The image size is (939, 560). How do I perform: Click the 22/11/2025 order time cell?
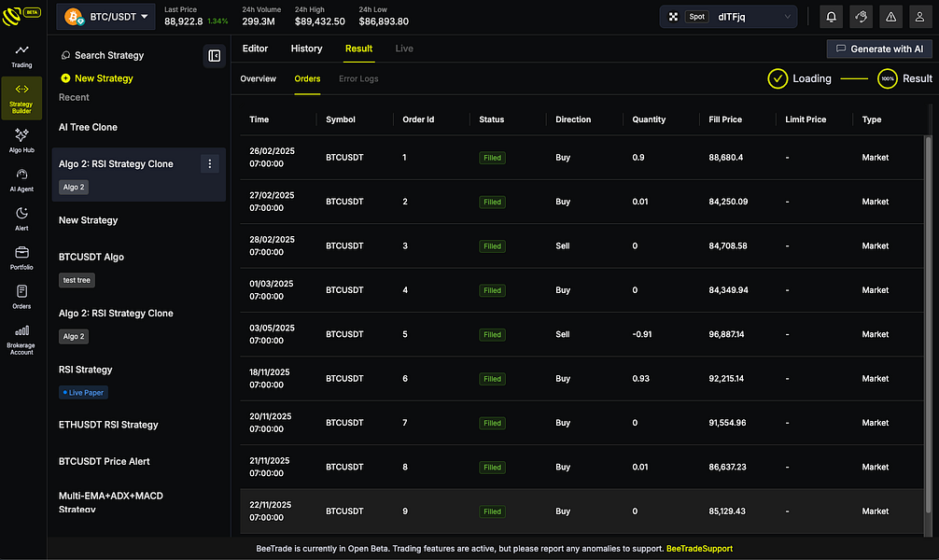[270, 511]
